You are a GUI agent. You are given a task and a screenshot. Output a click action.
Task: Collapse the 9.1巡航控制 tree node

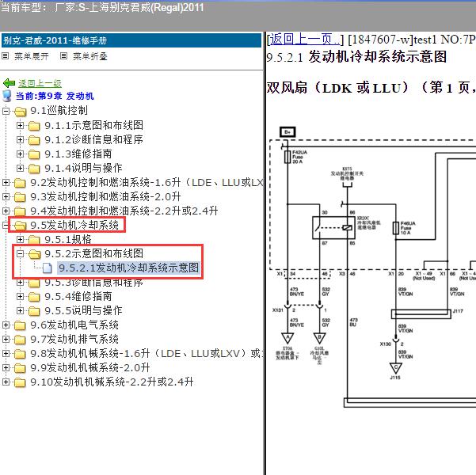pos(6,111)
